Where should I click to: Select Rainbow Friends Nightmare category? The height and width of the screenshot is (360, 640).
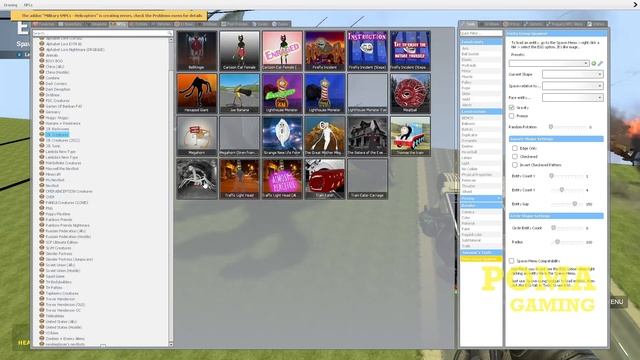pos(67,225)
